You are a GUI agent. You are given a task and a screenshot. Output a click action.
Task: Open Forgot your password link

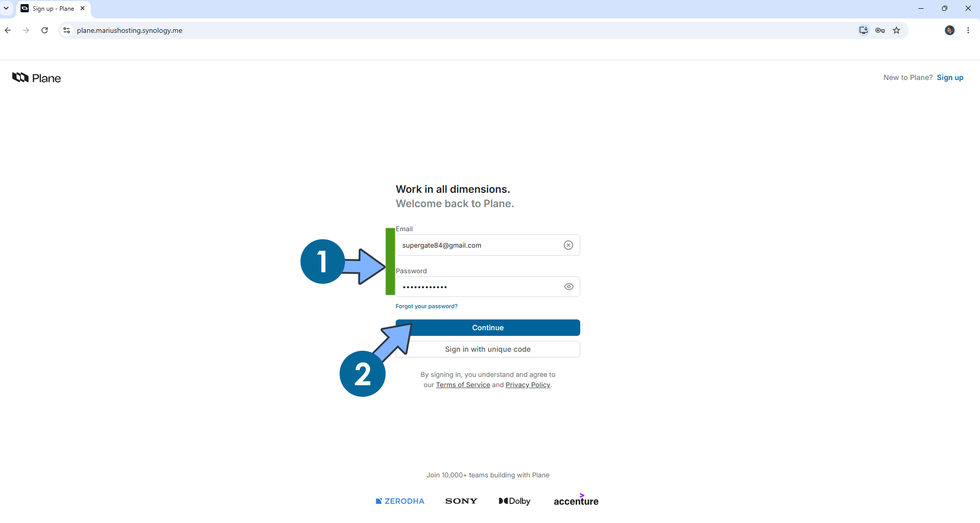pos(426,306)
